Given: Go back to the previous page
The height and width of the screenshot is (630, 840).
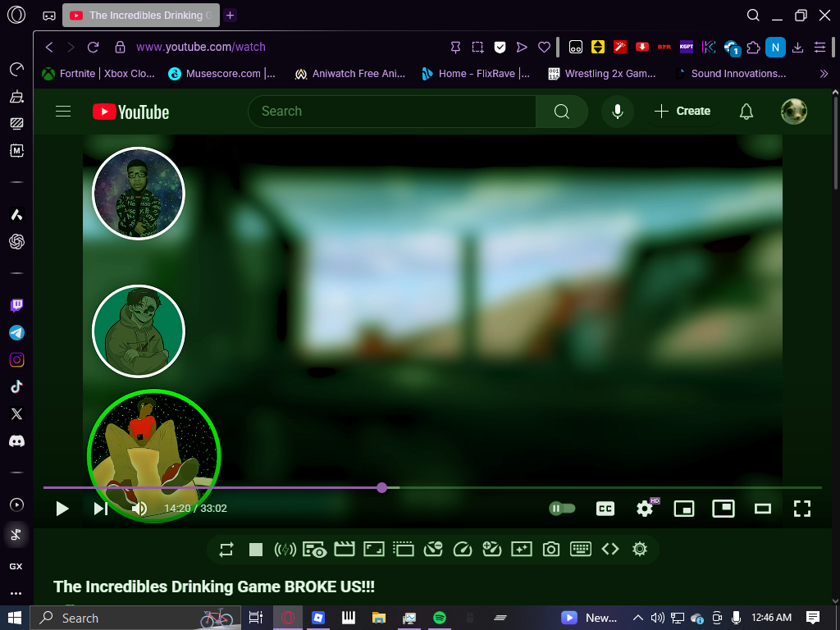Looking at the screenshot, I should [x=49, y=47].
